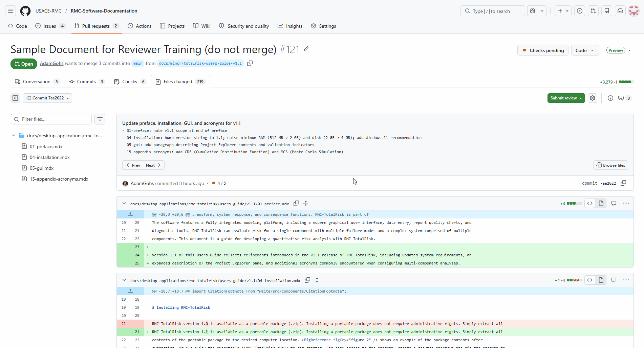The height and width of the screenshot is (348, 644).
Task: Click the Type / to search box
Action: (x=493, y=11)
